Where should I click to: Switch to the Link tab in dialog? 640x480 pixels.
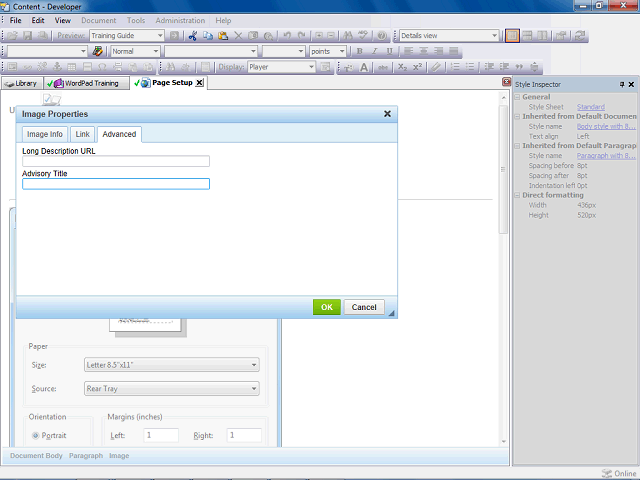coord(82,134)
